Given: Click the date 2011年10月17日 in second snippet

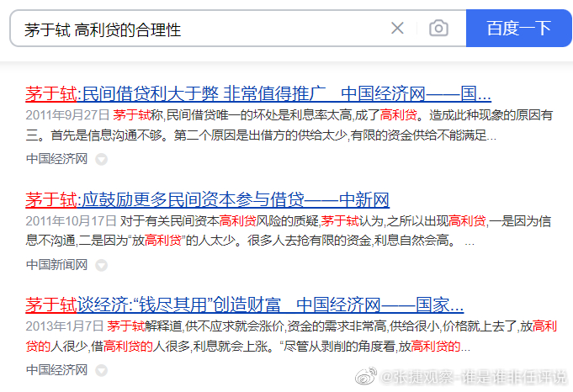Looking at the screenshot, I should coord(71,220).
